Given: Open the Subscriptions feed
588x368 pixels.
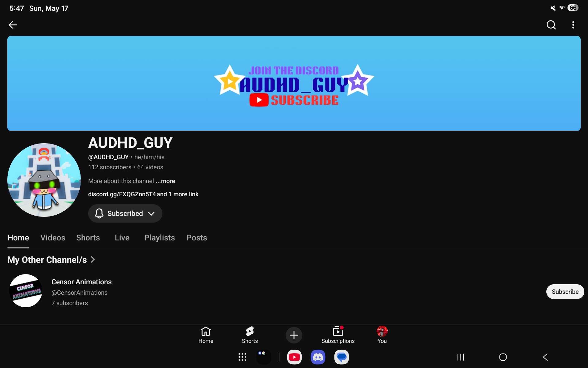Looking at the screenshot, I should tap(338, 335).
